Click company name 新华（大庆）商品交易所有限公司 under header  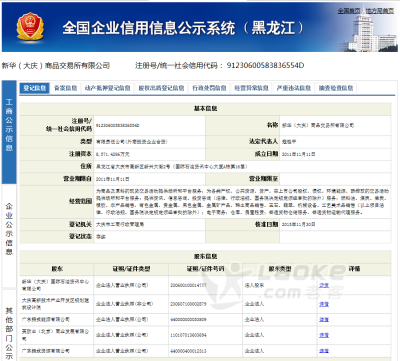coord(56,66)
